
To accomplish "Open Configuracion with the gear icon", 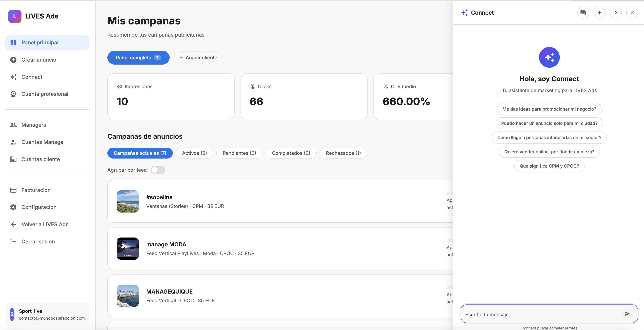I will coord(14,207).
